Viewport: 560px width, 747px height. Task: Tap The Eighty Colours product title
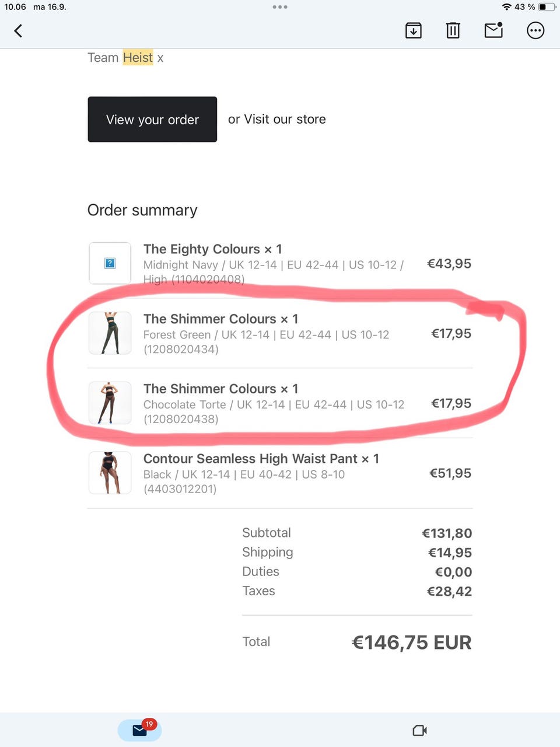point(201,249)
